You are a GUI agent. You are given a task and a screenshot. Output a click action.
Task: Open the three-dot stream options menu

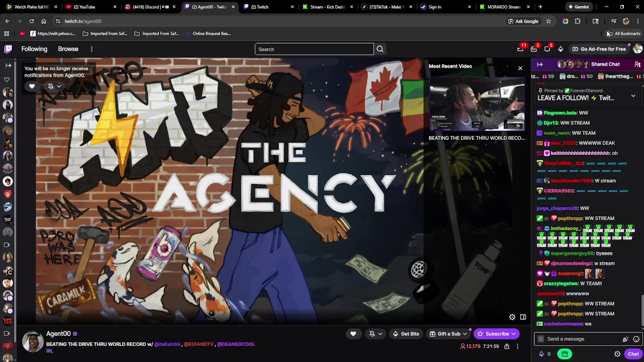517,346
